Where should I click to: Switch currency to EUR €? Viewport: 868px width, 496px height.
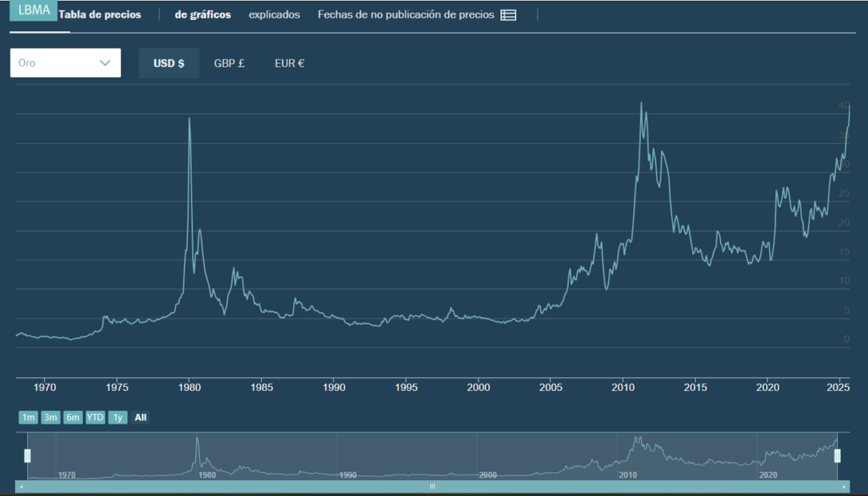click(x=289, y=64)
